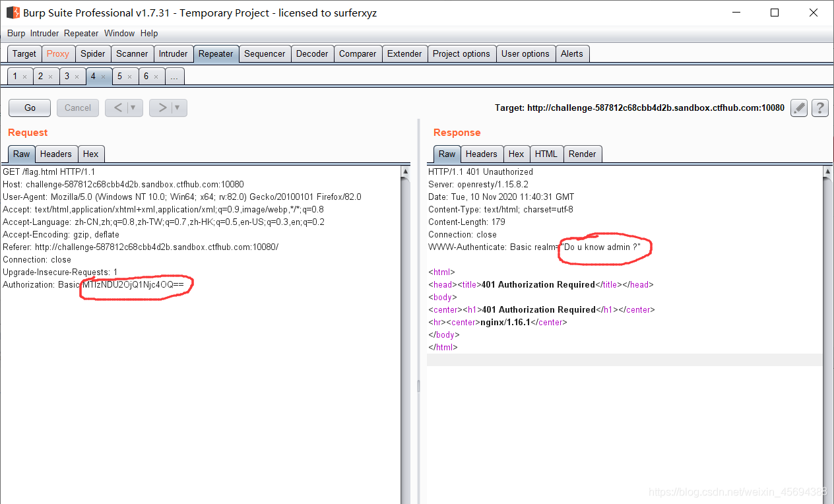Switch to the Scanner tab

(132, 54)
